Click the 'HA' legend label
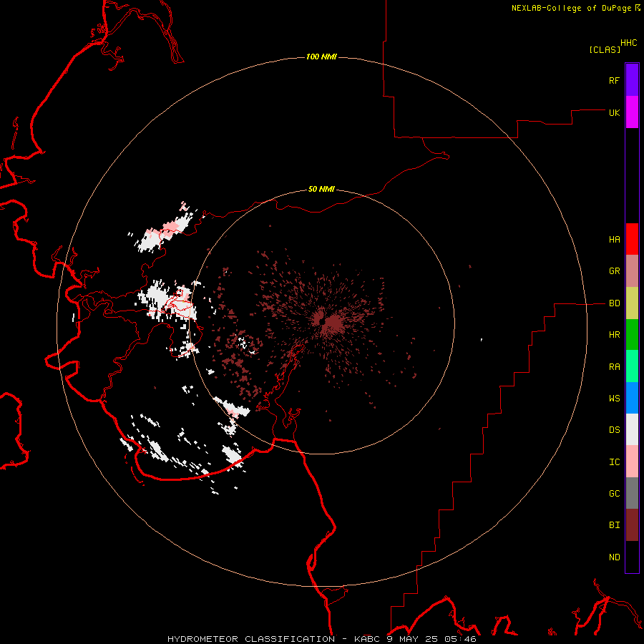 614,240
